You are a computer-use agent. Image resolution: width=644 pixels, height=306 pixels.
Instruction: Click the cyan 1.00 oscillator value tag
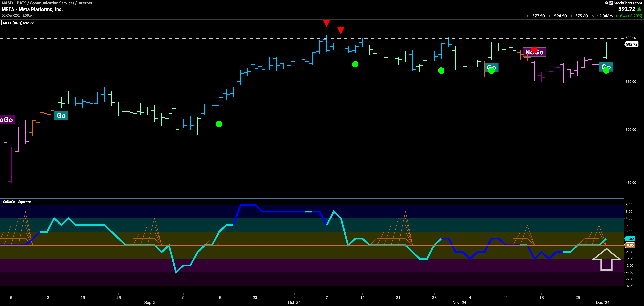click(x=630, y=239)
